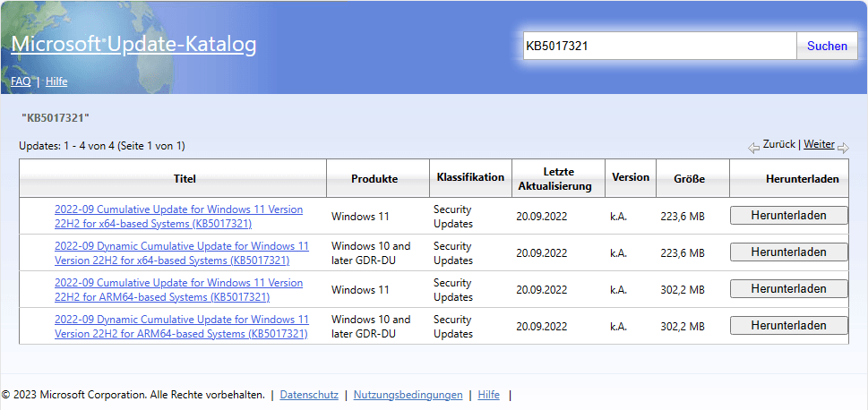The width and height of the screenshot is (868, 410).
Task: Sort by the Version column header
Action: [631, 177]
